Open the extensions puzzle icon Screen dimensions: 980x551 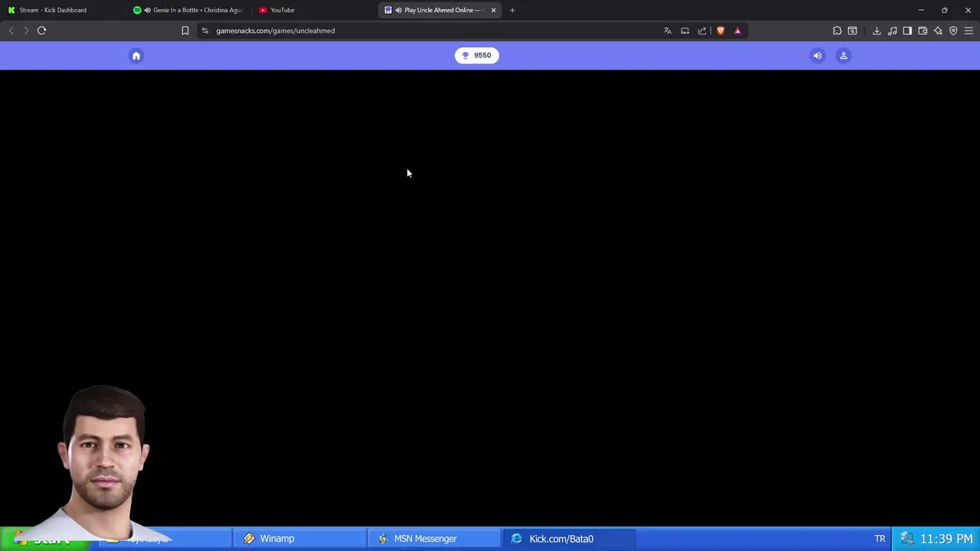point(837,31)
